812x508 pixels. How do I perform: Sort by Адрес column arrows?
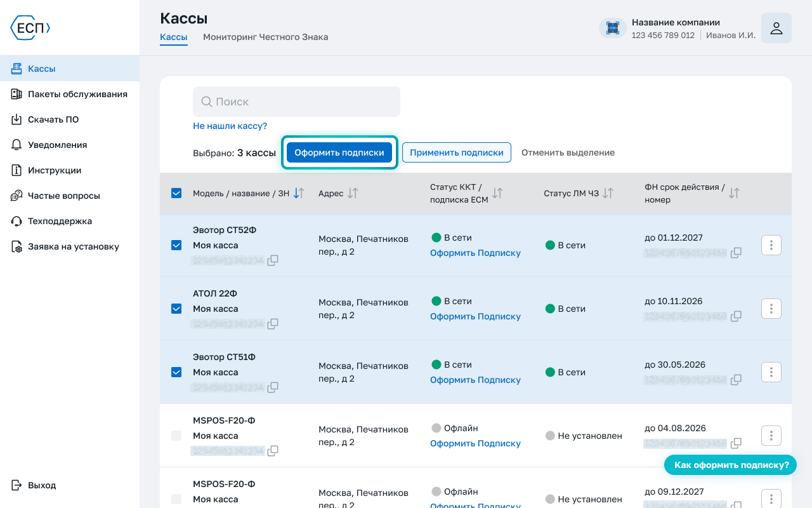pos(353,193)
